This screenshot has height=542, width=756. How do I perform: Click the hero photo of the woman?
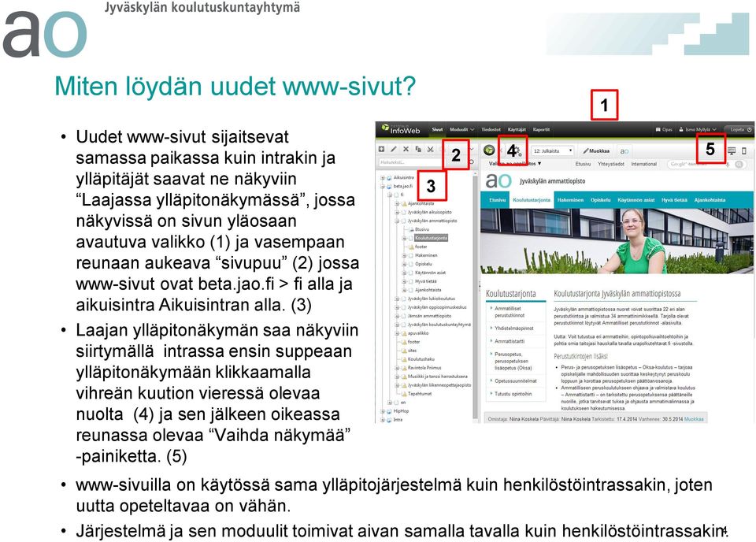(617, 241)
